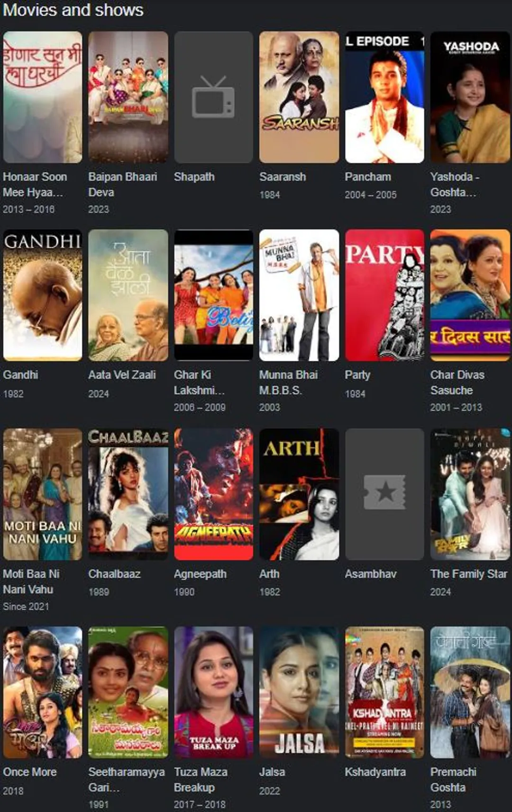Click the Jalsa poster image
The image size is (512, 812).
pyautogui.click(x=299, y=692)
